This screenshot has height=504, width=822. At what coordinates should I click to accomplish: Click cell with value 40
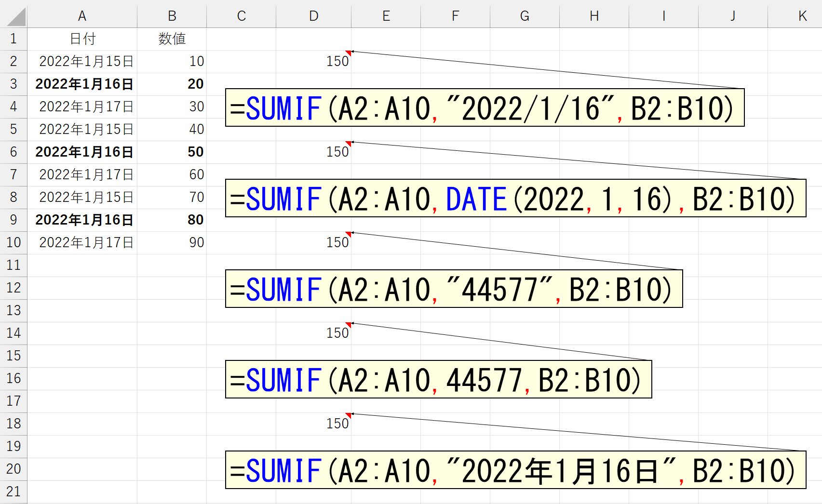click(172, 130)
